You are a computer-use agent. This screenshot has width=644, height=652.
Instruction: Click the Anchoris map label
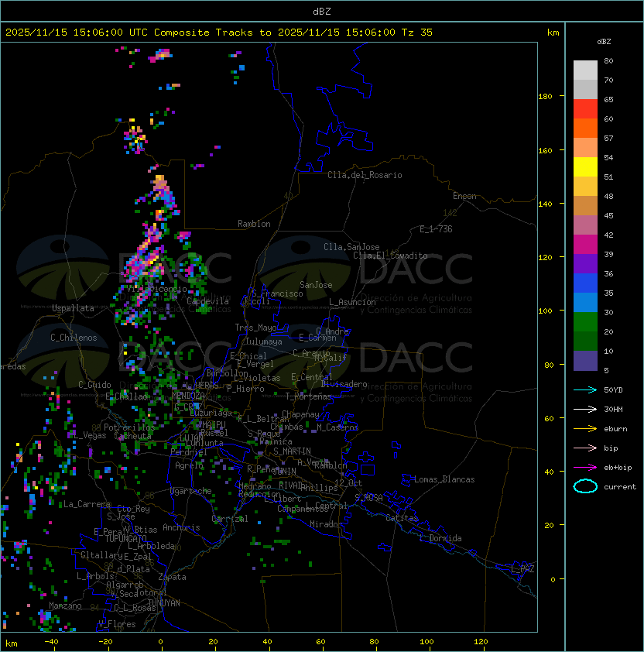tap(181, 527)
